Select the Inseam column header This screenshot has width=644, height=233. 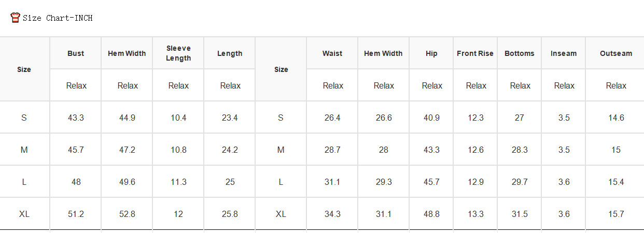564,53
